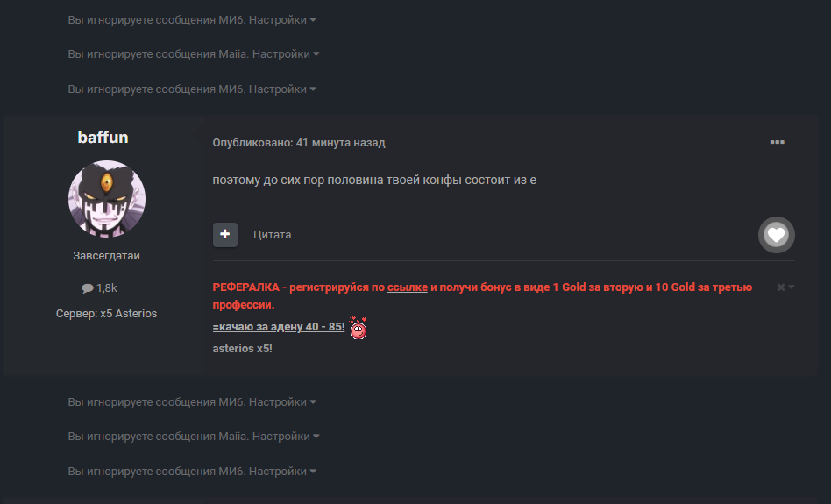This screenshot has height=504, width=831.
Task: Open the dropdown caret next to the signature x
Action: pyautogui.click(x=792, y=287)
